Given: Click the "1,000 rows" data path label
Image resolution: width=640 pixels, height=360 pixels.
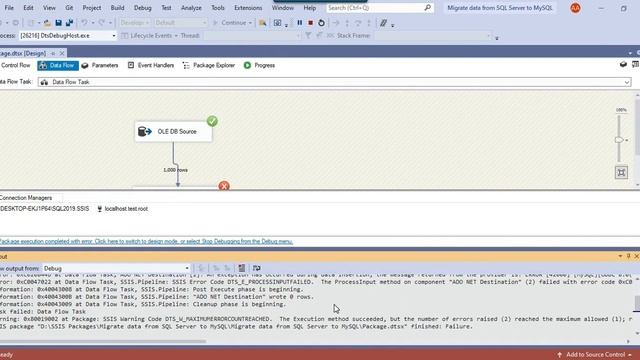Looking at the screenshot, I should 176,170.
